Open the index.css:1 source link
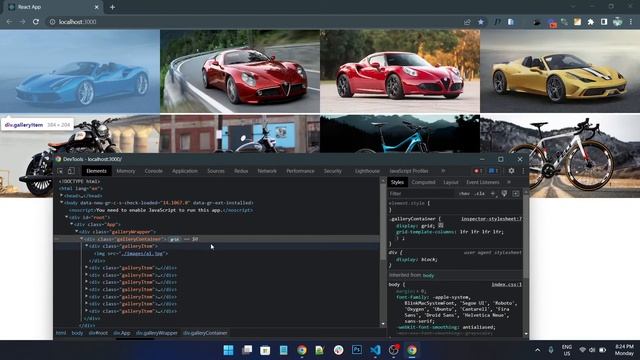Viewport: 640px width, 360px height. (x=506, y=284)
